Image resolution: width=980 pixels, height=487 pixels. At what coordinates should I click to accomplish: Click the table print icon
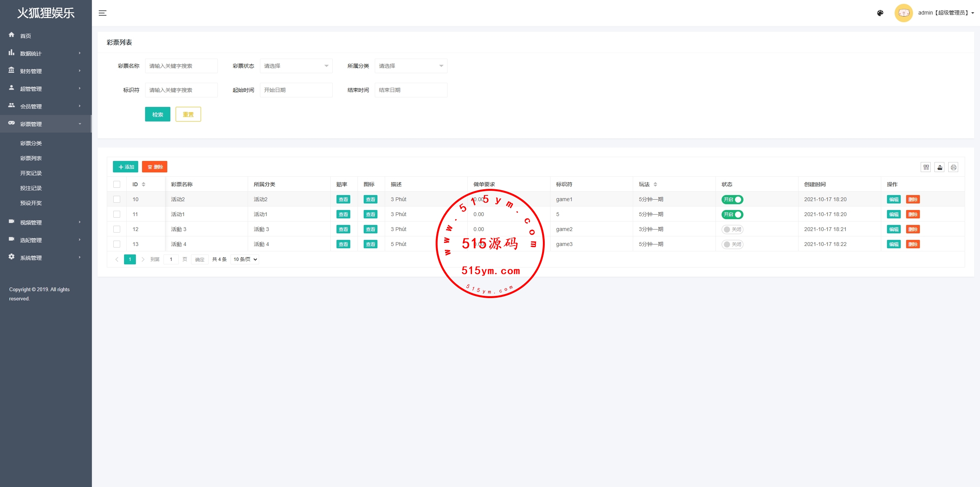click(953, 167)
